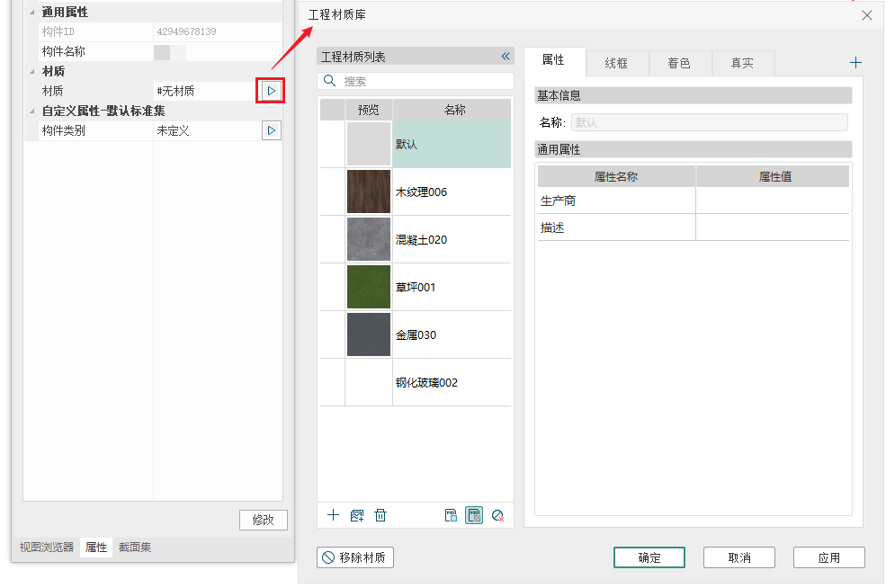The width and height of the screenshot is (886, 588).
Task: Collapse the 通用属性 group
Action: coord(32,12)
